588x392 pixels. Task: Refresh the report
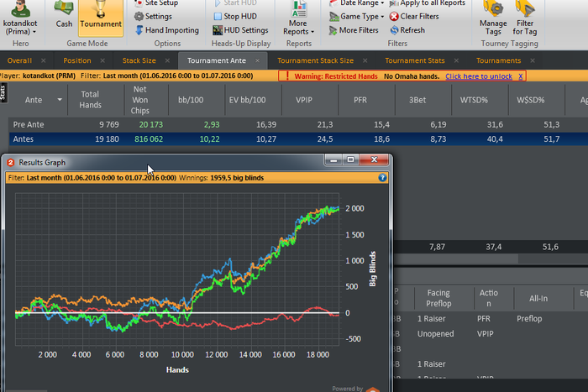click(407, 30)
